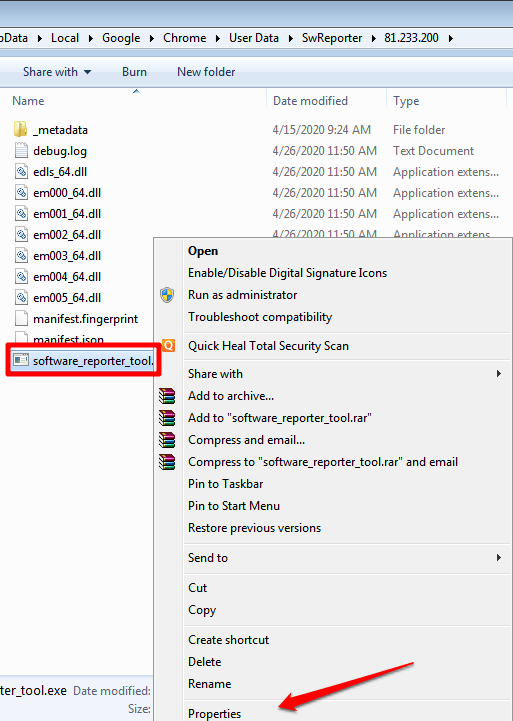Click WinRAR icon beside Compress and email
The image size is (513, 721).
pos(167,440)
